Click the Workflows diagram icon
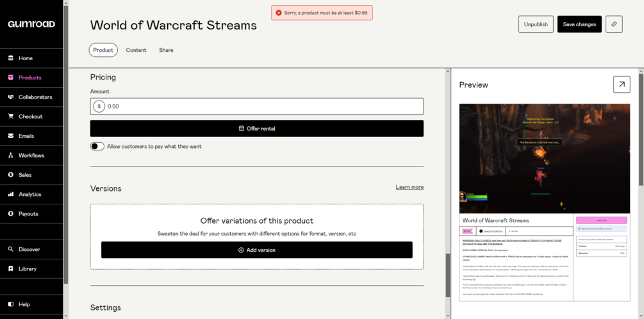The image size is (644, 319). pyautogui.click(x=11, y=155)
